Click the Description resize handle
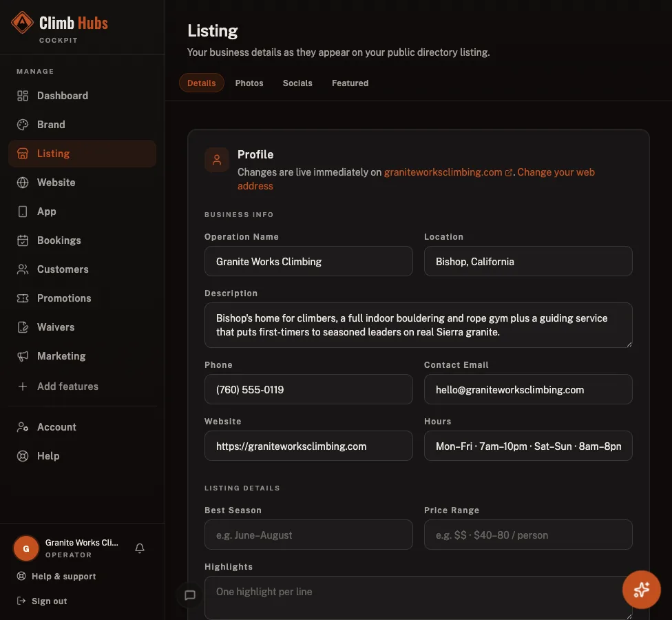 click(629, 344)
